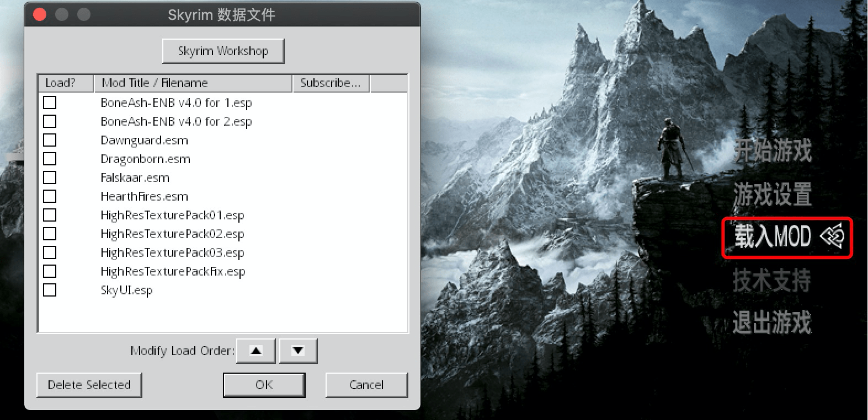This screenshot has height=420, width=868.
Task: Move selected mod up in load order
Action: coord(256,351)
